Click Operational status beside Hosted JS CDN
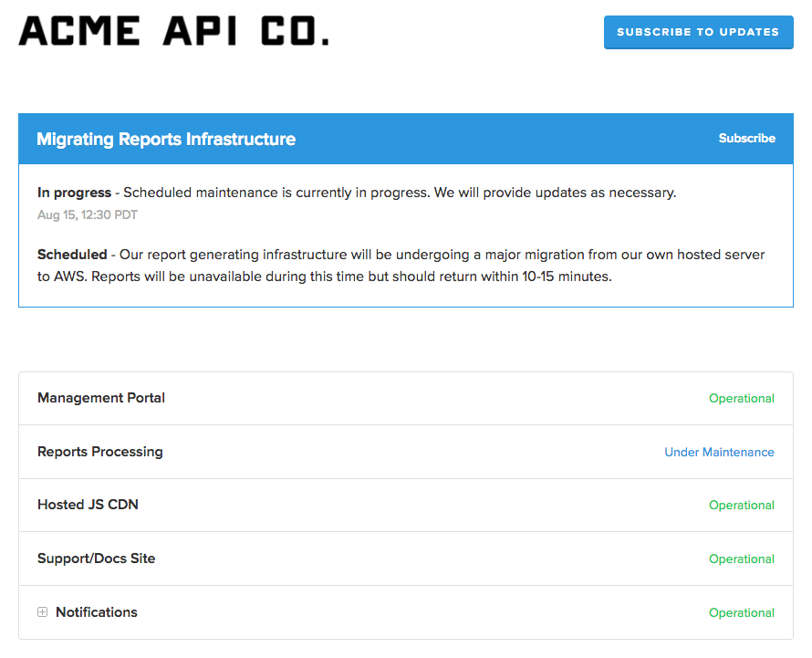The width and height of the screenshot is (812, 658). click(x=741, y=505)
